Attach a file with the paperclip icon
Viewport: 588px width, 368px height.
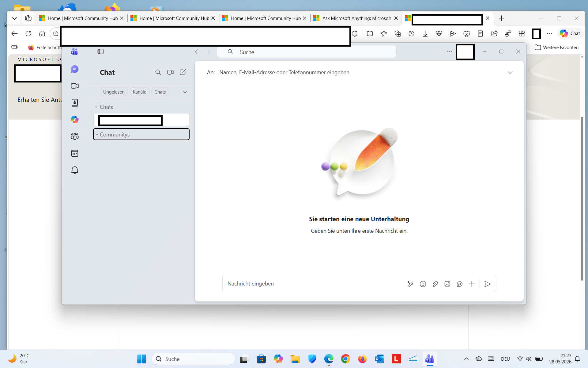coord(435,284)
